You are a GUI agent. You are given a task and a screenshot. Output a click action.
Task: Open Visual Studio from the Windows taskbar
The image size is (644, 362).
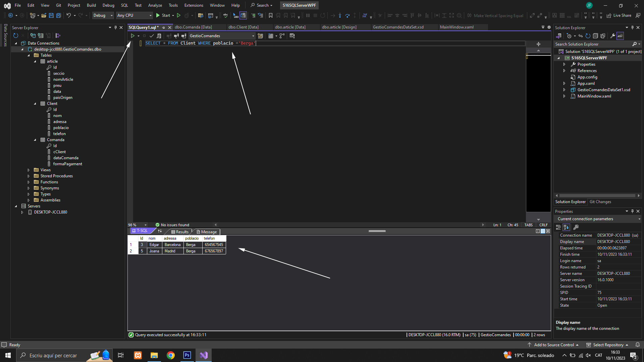[204, 355]
